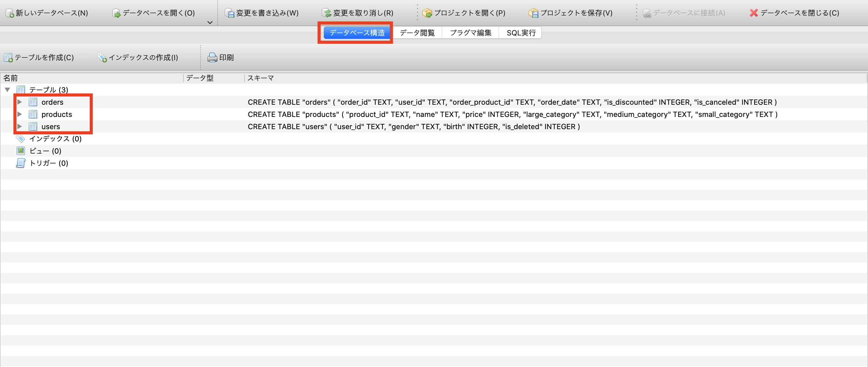868x367 pixels.
Task: Click the Close Database red X icon
Action: [x=754, y=13]
